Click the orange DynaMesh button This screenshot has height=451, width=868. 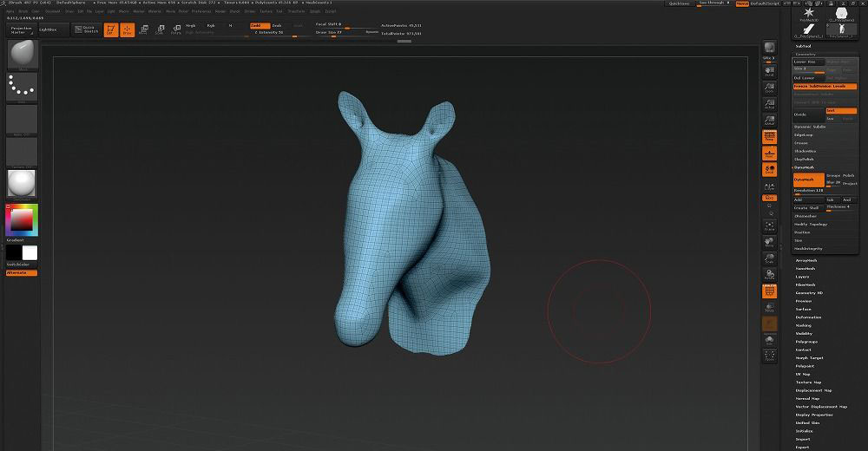point(809,180)
